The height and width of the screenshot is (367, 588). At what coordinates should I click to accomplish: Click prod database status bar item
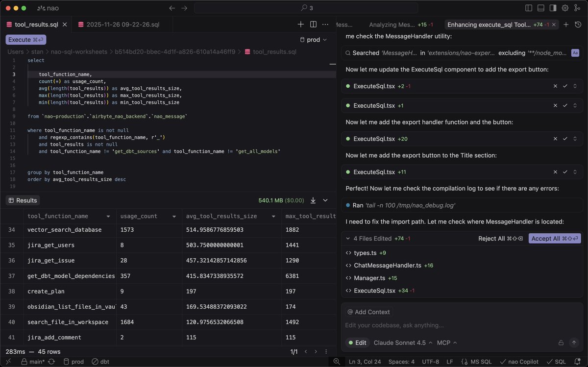pos(73,362)
